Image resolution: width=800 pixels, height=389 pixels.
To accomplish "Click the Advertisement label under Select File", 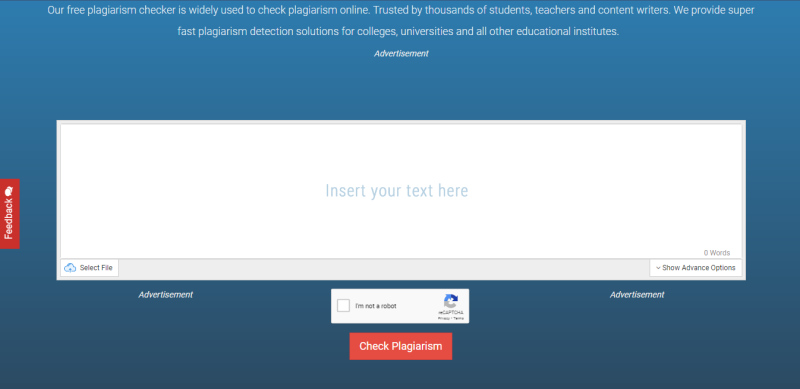I will (x=165, y=295).
